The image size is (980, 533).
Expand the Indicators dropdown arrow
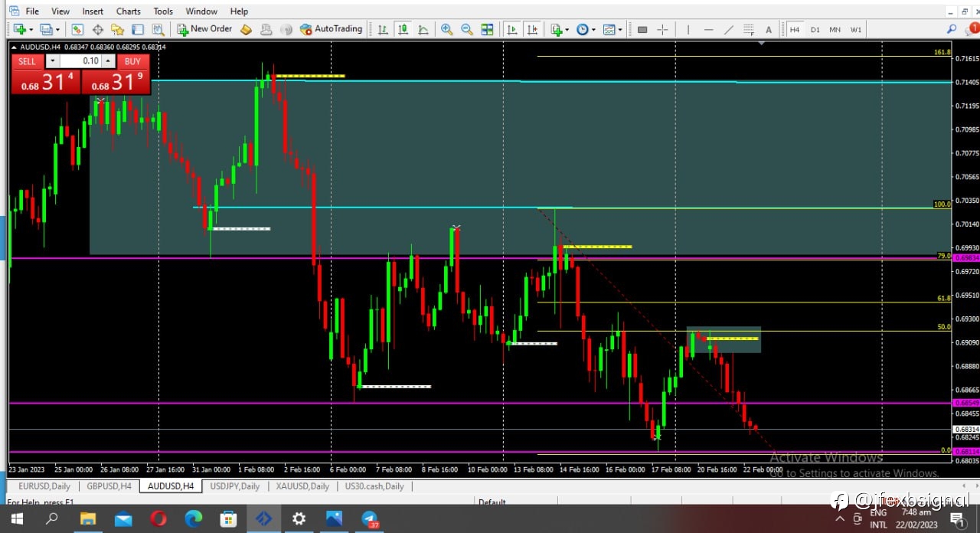[567, 29]
